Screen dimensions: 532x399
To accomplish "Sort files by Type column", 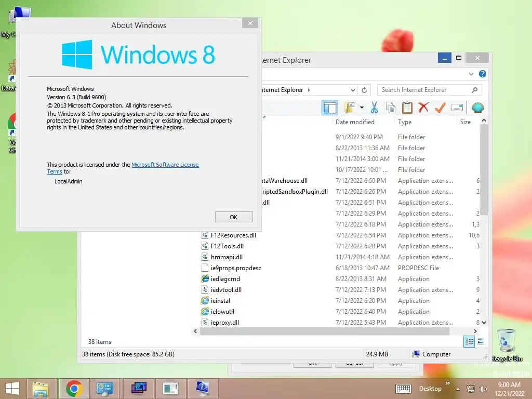I will tap(405, 122).
